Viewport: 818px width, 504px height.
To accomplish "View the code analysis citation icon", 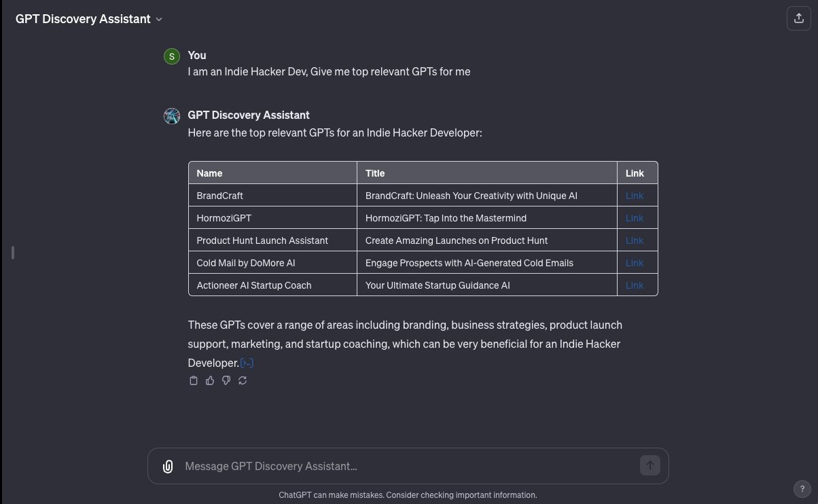I will tap(247, 363).
